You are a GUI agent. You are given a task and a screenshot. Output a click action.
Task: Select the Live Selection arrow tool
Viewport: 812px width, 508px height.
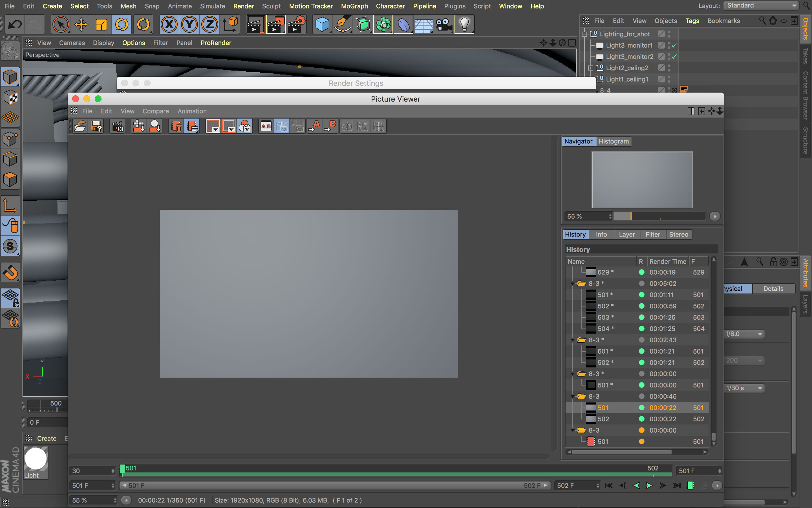tap(61, 25)
